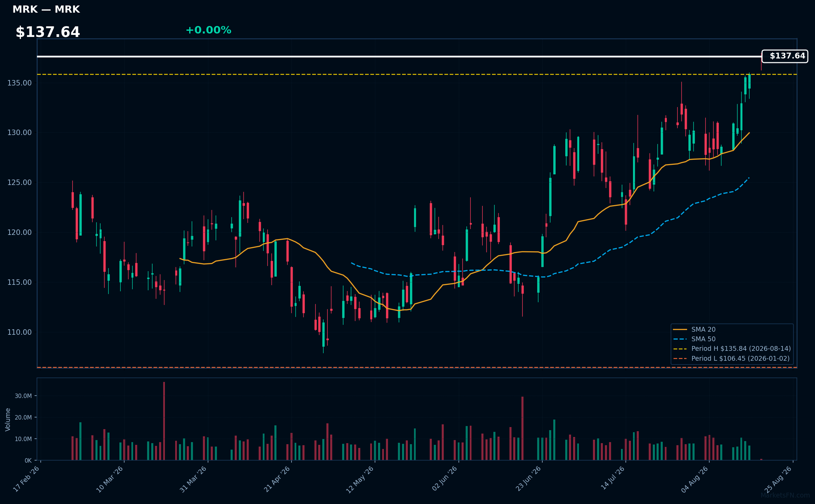Click the large $137.64 price heading

(48, 32)
